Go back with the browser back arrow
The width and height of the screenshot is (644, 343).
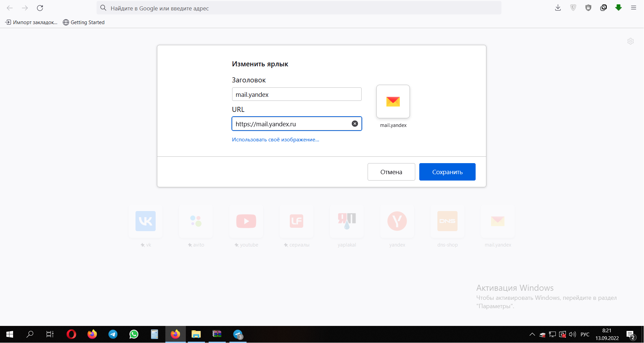[x=10, y=8]
